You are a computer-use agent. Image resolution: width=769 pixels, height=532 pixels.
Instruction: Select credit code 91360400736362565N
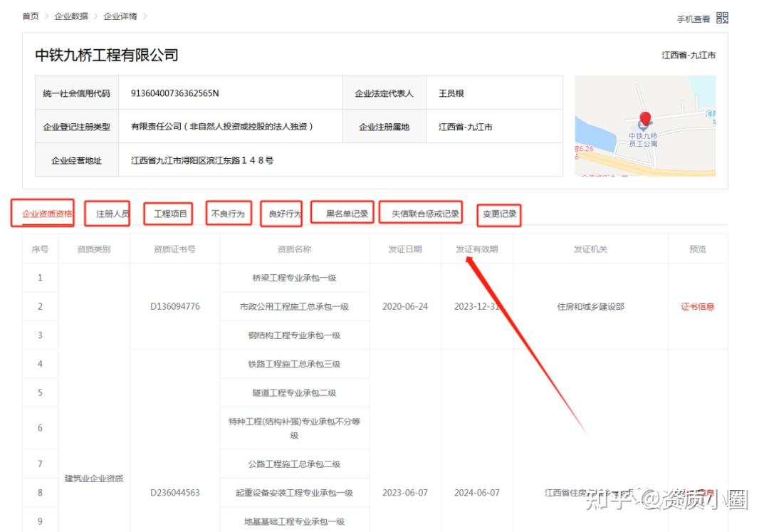click(174, 93)
